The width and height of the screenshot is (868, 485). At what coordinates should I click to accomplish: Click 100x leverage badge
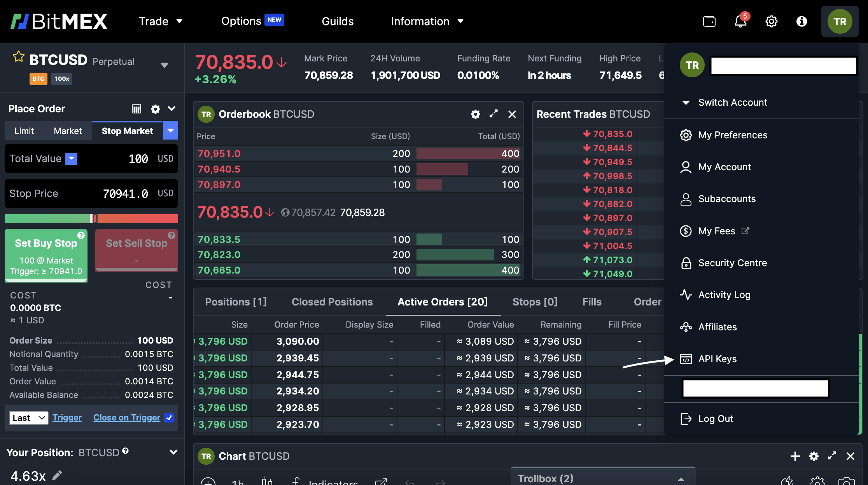(62, 79)
